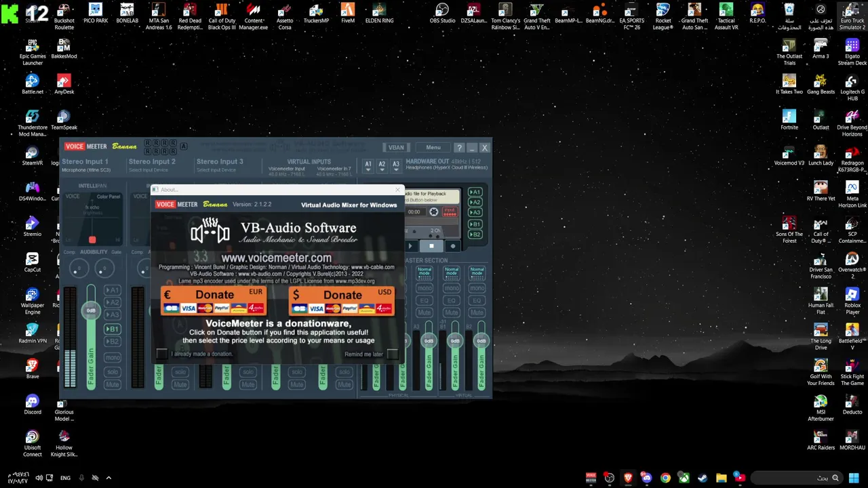Screen dimensions: 868x488
Task: Select the Epic Games Launcher icon
Action: coord(32,52)
